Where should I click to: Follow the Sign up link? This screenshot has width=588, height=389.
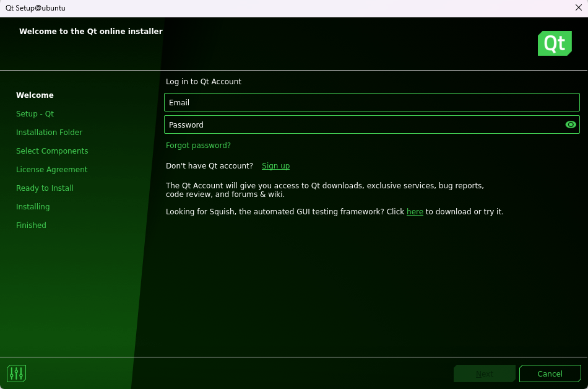[x=275, y=166]
